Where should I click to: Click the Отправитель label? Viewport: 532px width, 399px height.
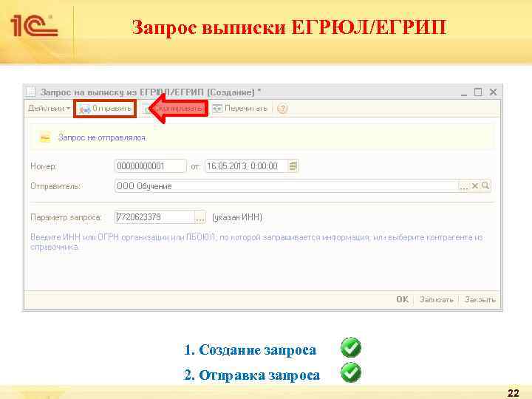(x=55, y=186)
